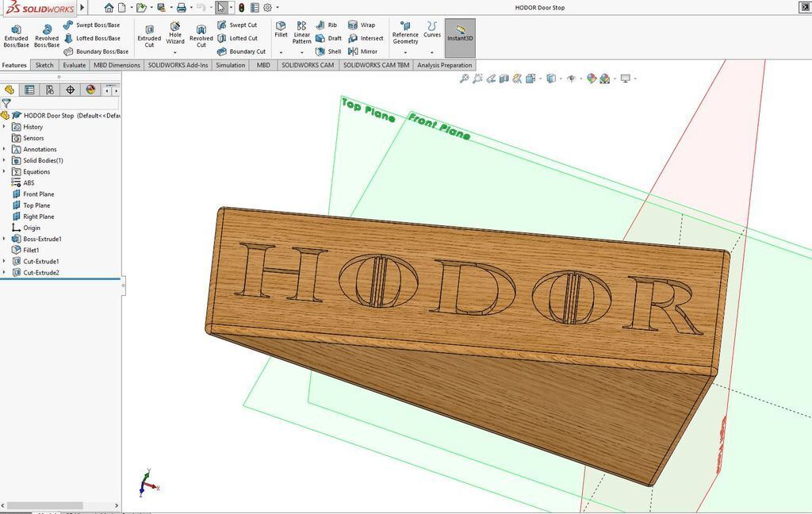Toggle the Instant3D button
The width and height of the screenshot is (812, 514).
pyautogui.click(x=460, y=34)
